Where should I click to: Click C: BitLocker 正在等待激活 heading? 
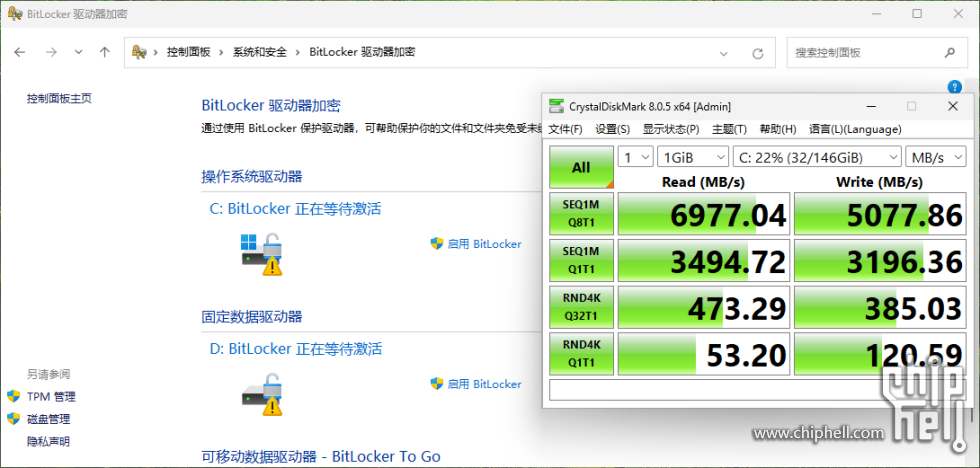tap(295, 209)
